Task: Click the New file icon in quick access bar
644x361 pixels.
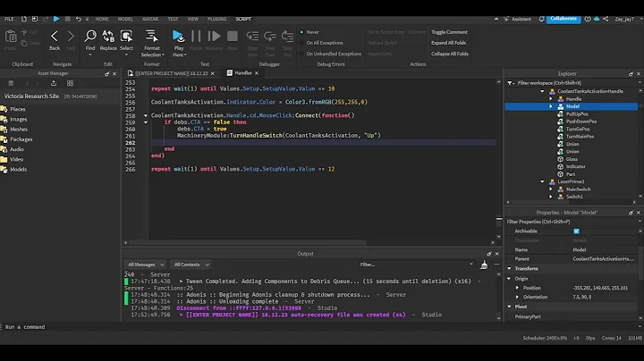Action: click(24, 19)
